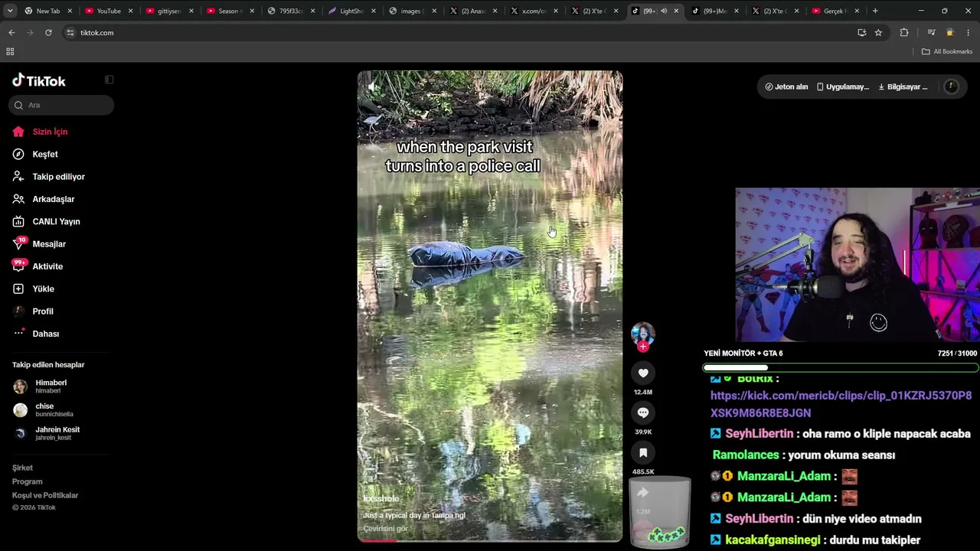Switch to the gittiysen tab
Screen dimensions: 980x551
pyautogui.click(x=168, y=11)
